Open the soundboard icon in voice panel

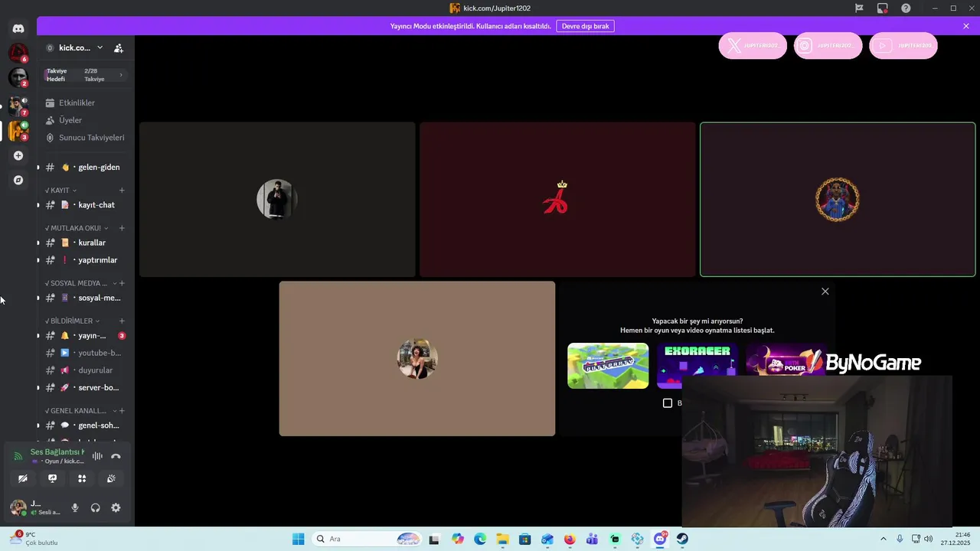coord(111,478)
